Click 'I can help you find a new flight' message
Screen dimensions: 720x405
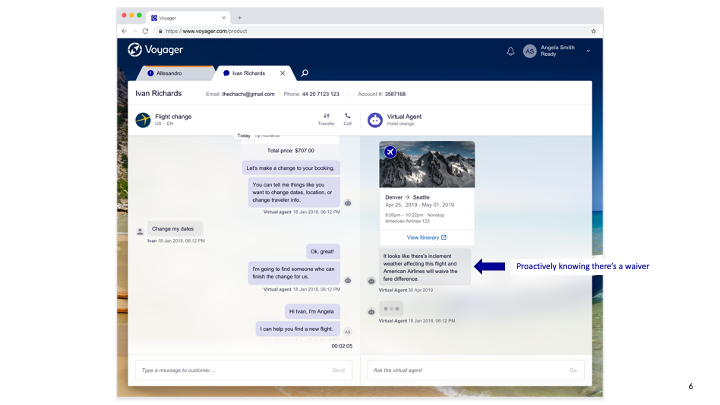tap(298, 329)
